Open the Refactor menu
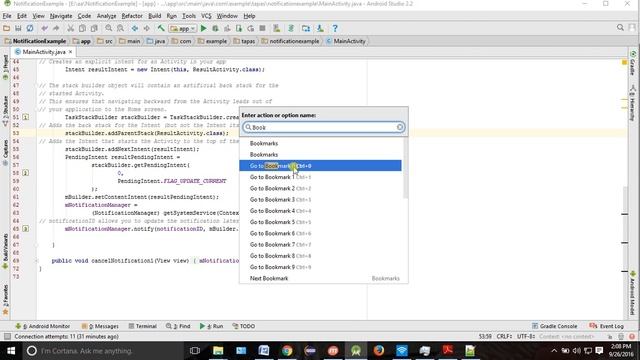 point(132,16)
